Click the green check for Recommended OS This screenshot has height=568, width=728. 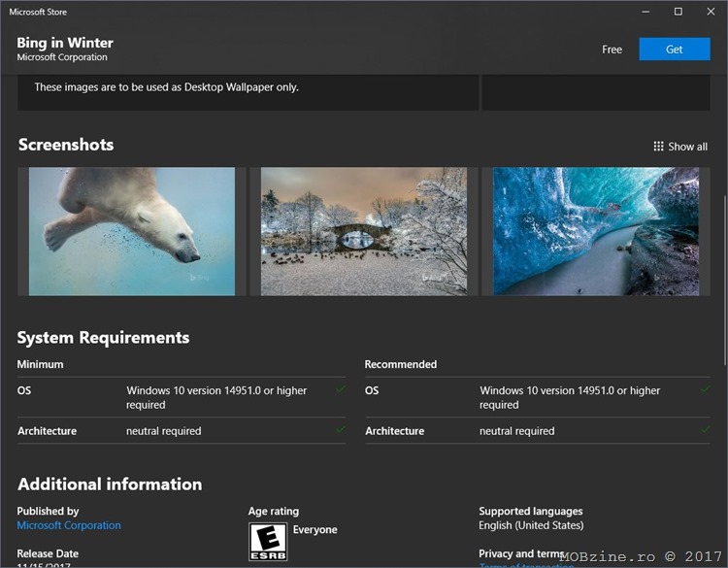click(706, 389)
